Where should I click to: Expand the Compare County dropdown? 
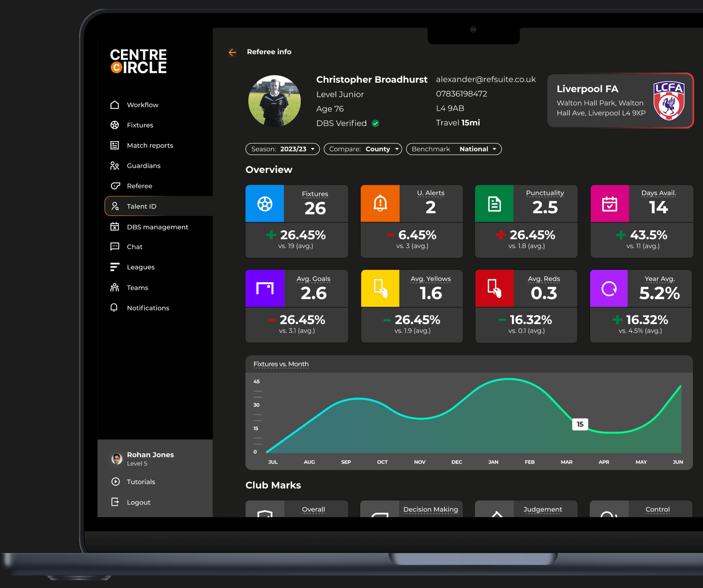pyautogui.click(x=363, y=149)
